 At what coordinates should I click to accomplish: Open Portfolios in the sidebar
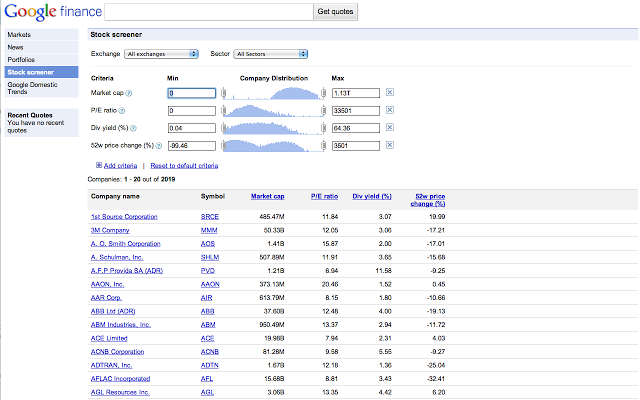[21, 60]
